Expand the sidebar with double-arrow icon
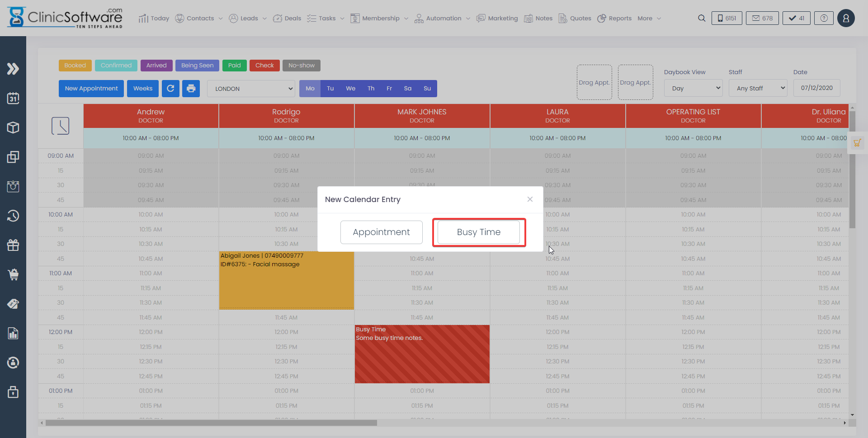The width and height of the screenshot is (868, 438). [x=13, y=69]
